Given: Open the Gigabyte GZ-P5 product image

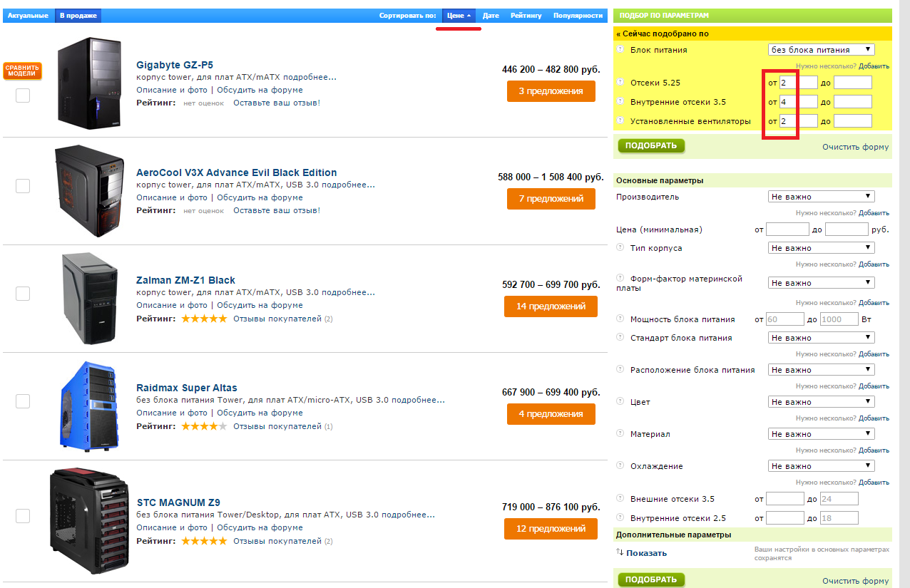Looking at the screenshot, I should pyautogui.click(x=88, y=83).
